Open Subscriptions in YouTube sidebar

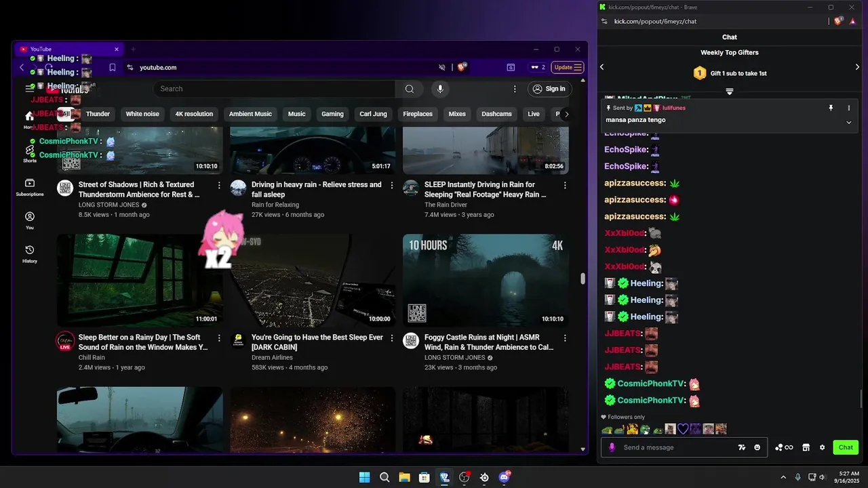click(x=30, y=188)
